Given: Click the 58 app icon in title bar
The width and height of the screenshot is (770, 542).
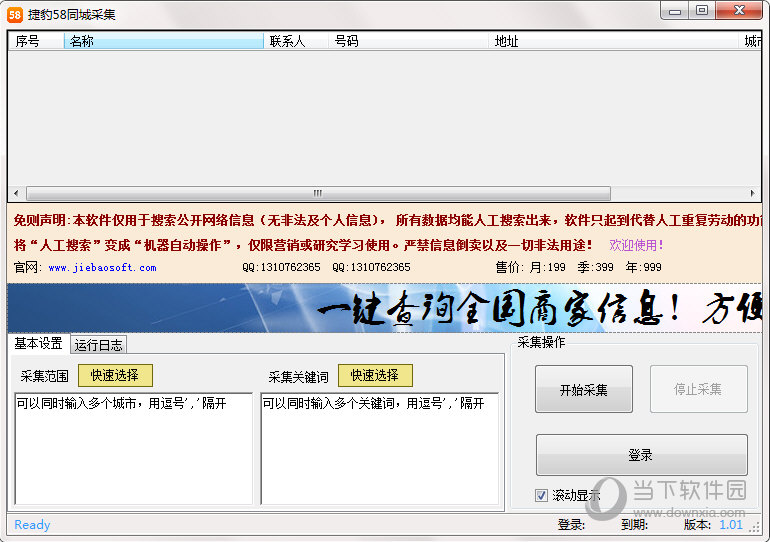Looking at the screenshot, I should click(x=15, y=15).
